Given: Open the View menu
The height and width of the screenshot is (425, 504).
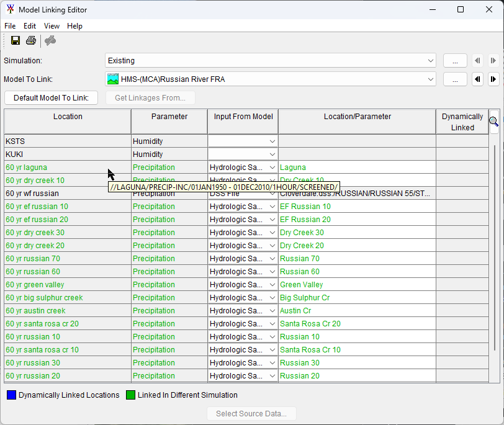Looking at the screenshot, I should pyautogui.click(x=52, y=26).
